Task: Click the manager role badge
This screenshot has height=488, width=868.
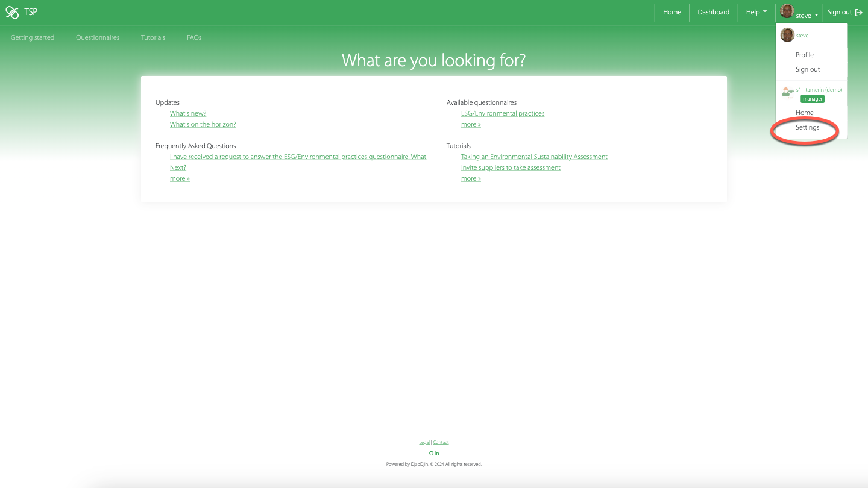Action: tap(812, 99)
